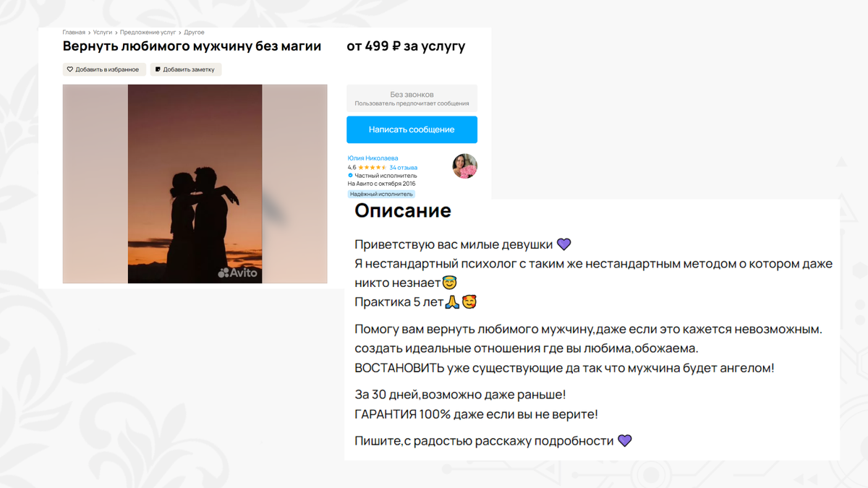Click the purple heart emoji after милые девушки
Screen dimensions: 868x488
[564, 244]
